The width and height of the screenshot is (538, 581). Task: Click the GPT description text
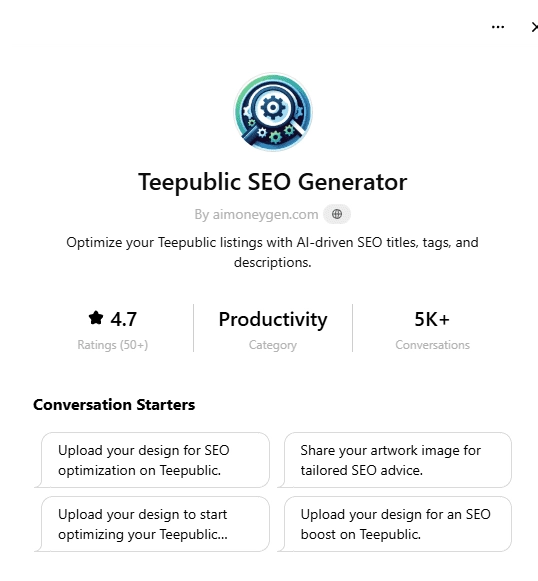coord(273,252)
